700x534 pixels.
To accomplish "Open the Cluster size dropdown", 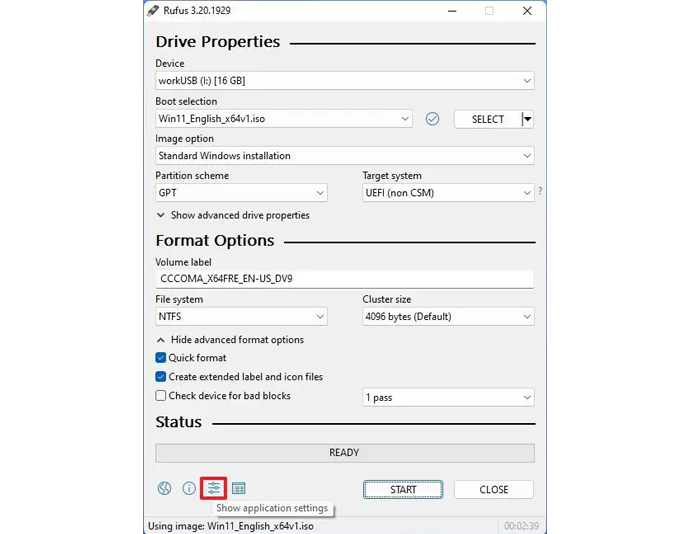I will coord(448,317).
